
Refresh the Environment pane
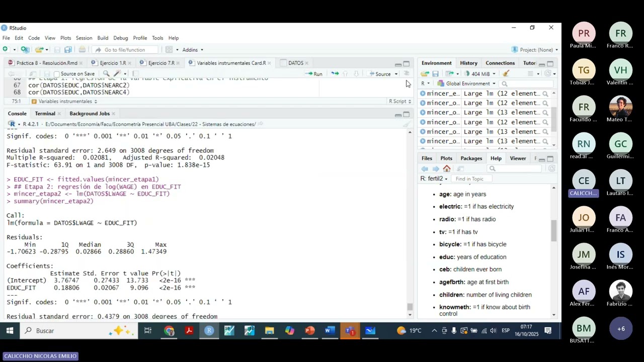coord(548,74)
